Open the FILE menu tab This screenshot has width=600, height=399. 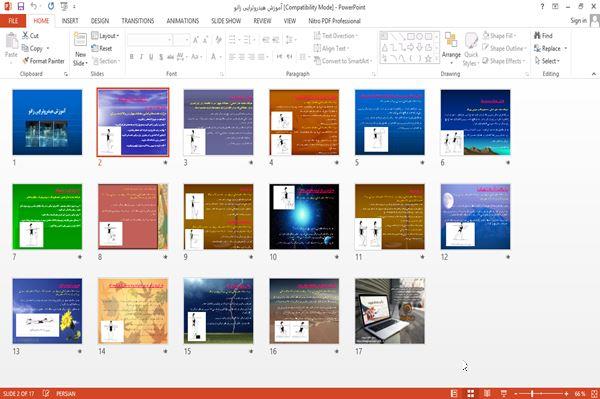[13, 21]
